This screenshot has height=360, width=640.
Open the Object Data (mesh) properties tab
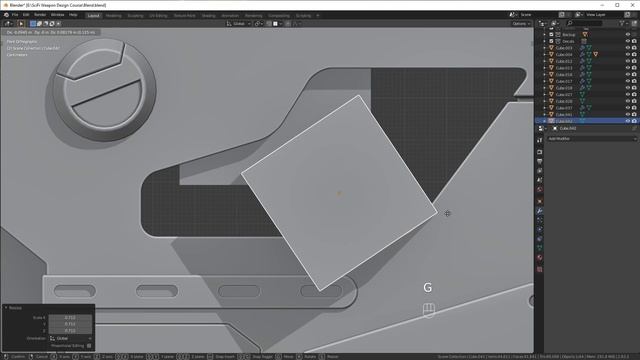point(540,248)
